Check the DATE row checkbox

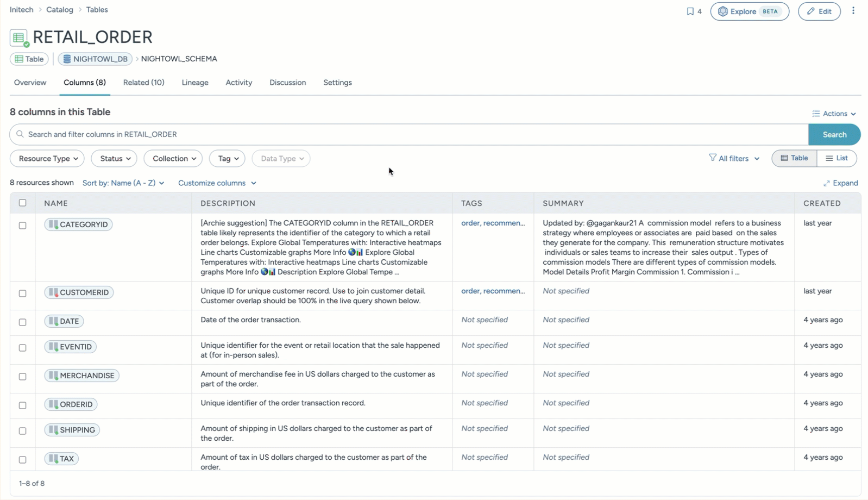click(22, 322)
